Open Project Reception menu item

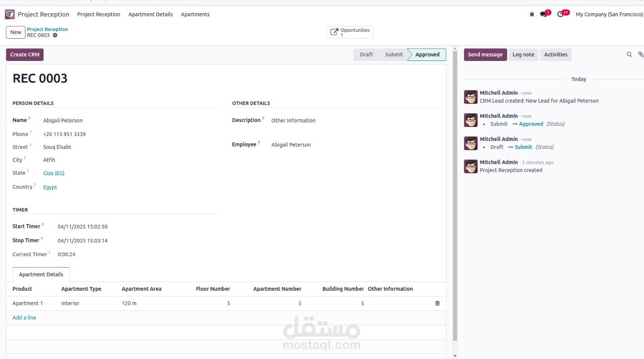[x=99, y=15]
